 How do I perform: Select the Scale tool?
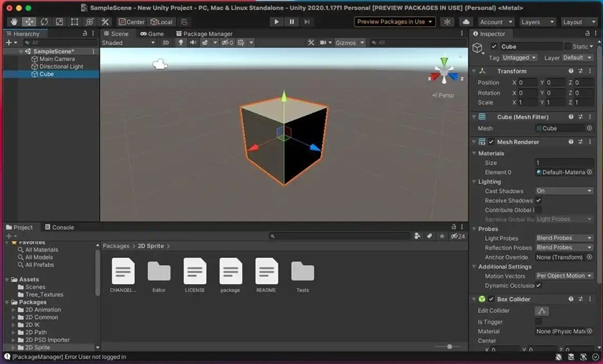(59, 22)
